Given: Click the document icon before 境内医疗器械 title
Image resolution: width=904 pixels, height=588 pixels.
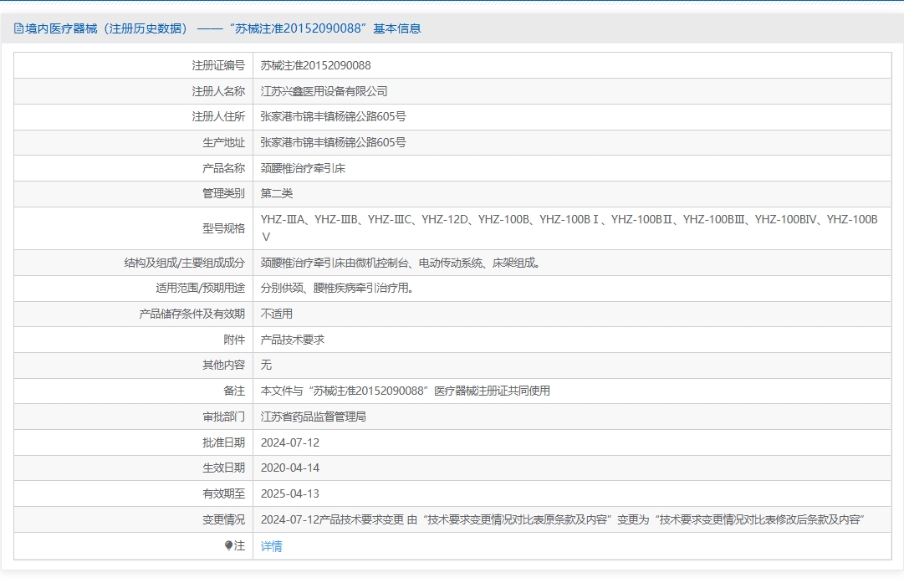Looking at the screenshot, I should point(18,28).
